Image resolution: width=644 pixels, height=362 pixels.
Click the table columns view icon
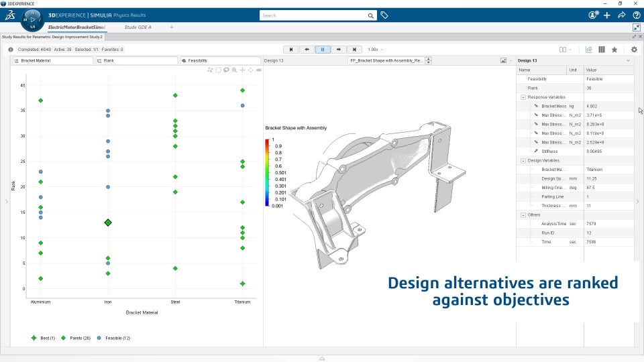click(602, 49)
